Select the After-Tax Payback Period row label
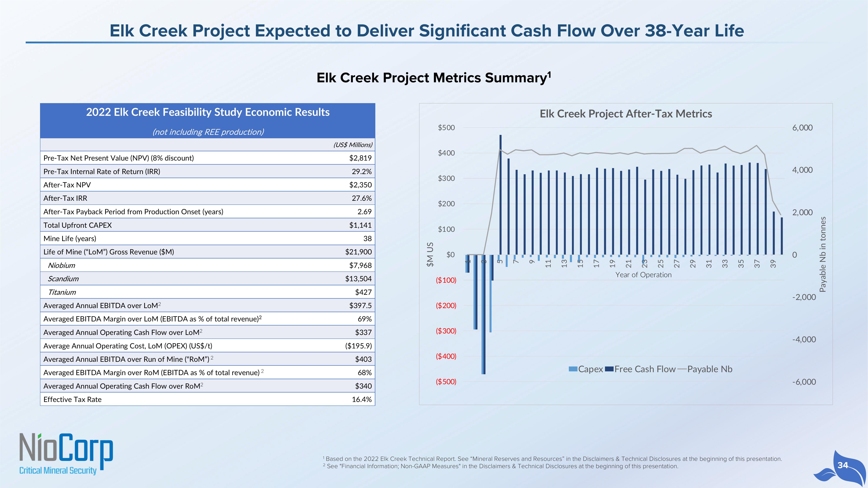Image resolution: width=868 pixels, height=488 pixels. pyautogui.click(x=133, y=212)
